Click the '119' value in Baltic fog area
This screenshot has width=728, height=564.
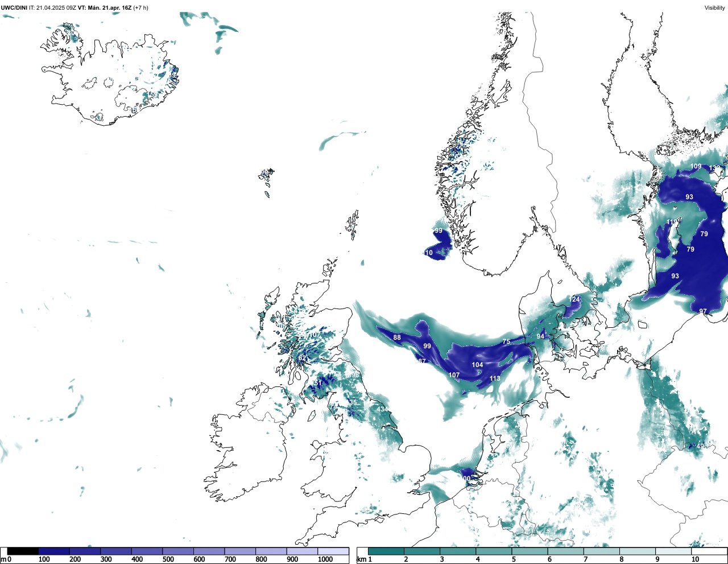pos(672,223)
